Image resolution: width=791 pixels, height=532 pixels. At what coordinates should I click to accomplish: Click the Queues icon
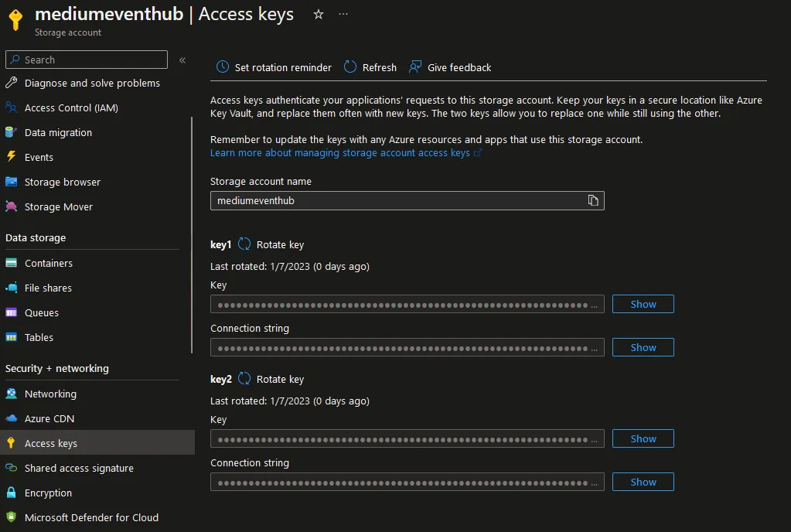(x=11, y=312)
